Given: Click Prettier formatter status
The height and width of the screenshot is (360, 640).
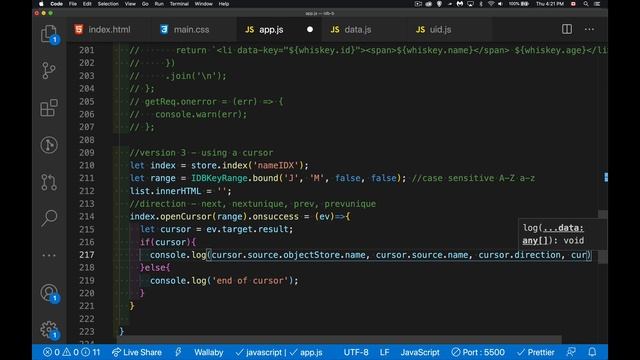Looking at the screenshot, I should point(536,352).
